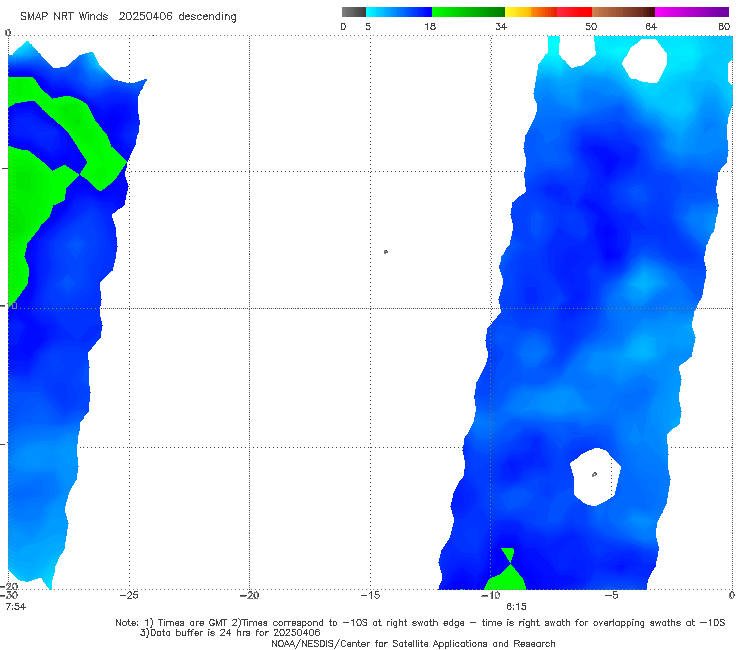This screenshot has width=740, height=650.
Task: Click the colorbar label '18'
Action: [x=430, y=26]
